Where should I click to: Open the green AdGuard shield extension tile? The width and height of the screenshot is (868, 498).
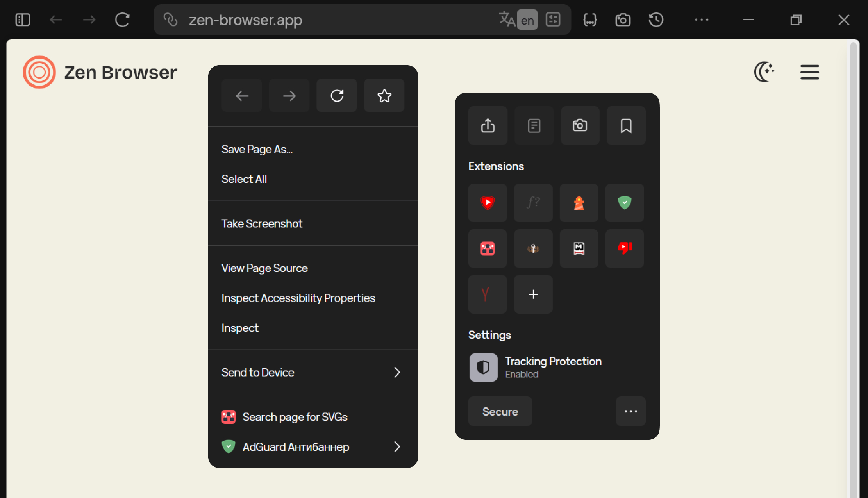pos(624,203)
